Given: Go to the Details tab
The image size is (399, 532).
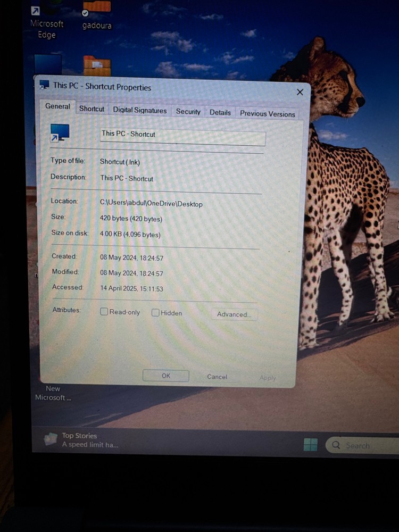Looking at the screenshot, I should pyautogui.click(x=220, y=113).
